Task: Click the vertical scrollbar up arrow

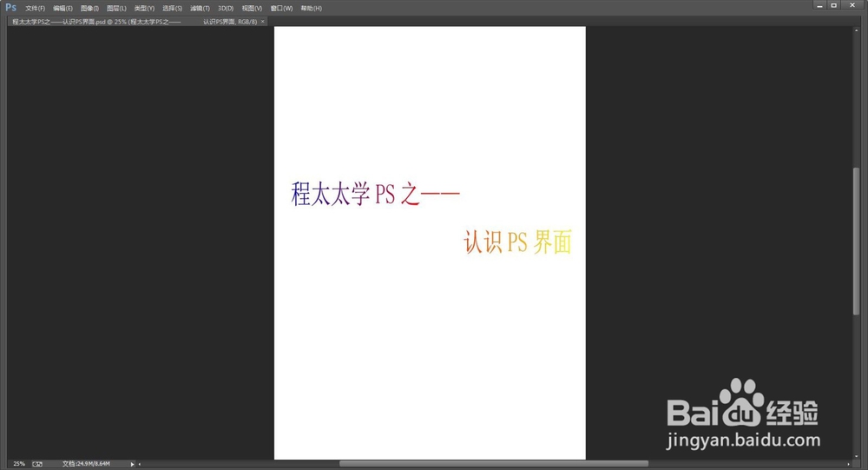Action: coord(857,30)
